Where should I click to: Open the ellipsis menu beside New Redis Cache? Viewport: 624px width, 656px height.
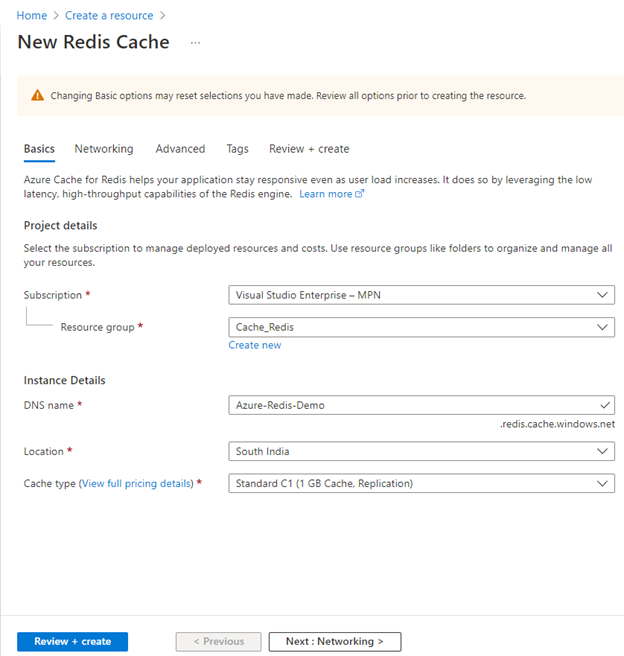point(195,43)
